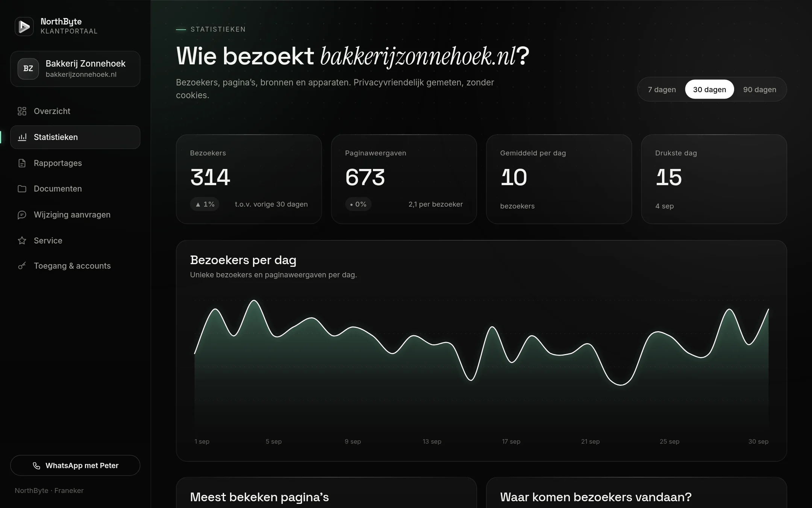The image size is (812, 508).
Task: Open the Bakkerij Zonnehoek client card
Action: (x=75, y=69)
